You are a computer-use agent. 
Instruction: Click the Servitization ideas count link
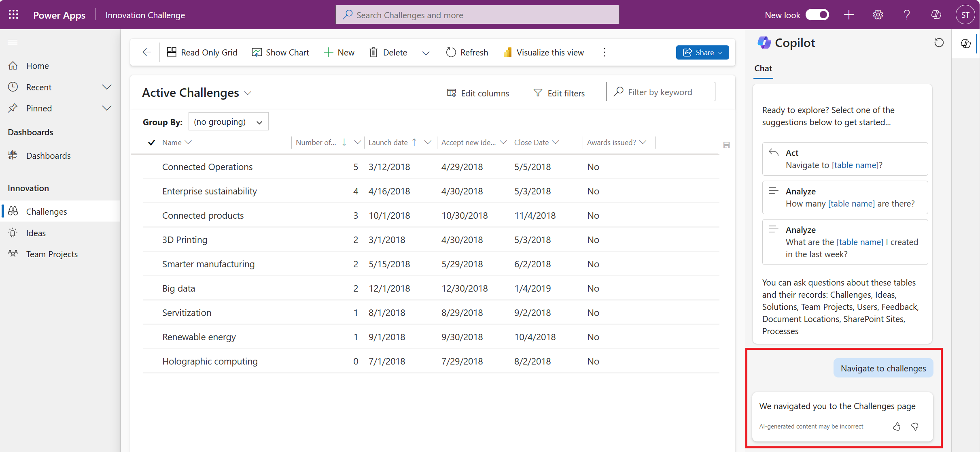354,312
